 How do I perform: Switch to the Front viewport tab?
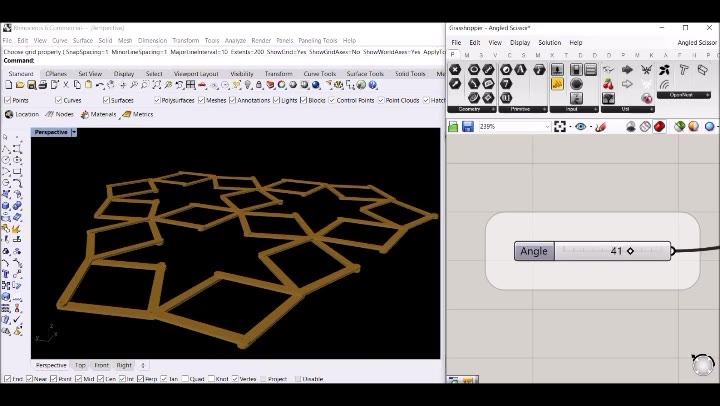point(101,366)
